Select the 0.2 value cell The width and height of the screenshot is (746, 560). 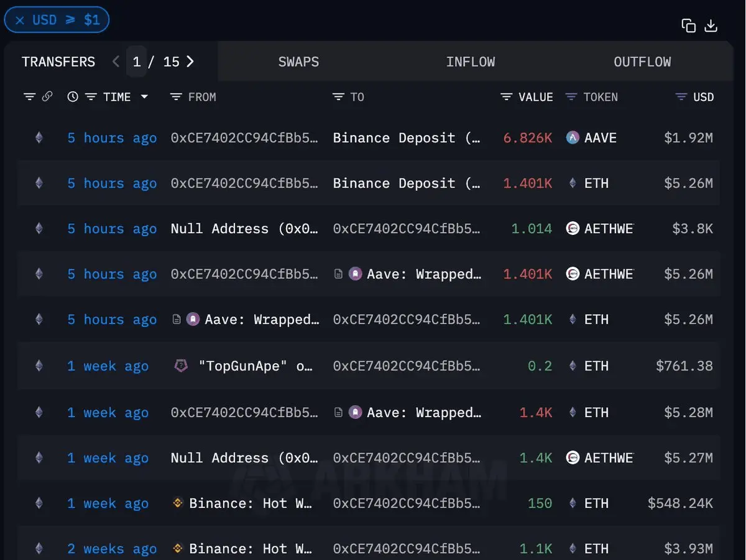coord(540,366)
